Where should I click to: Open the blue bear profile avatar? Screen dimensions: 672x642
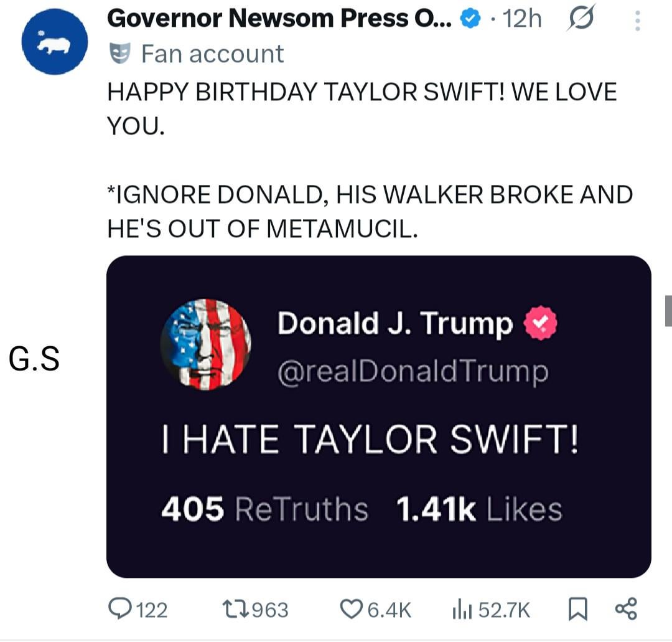[55, 42]
